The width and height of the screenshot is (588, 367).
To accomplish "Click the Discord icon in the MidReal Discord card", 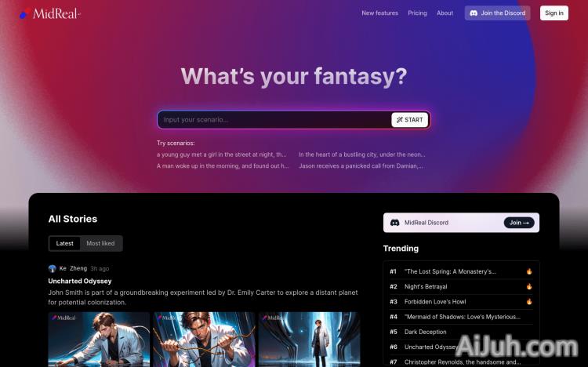I will point(394,223).
